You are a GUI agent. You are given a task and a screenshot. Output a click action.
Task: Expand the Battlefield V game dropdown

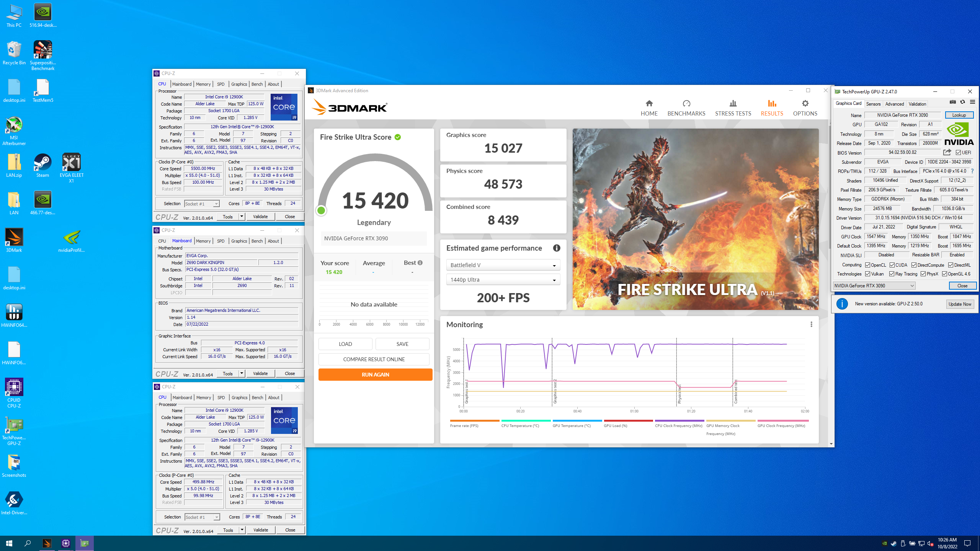pos(503,265)
